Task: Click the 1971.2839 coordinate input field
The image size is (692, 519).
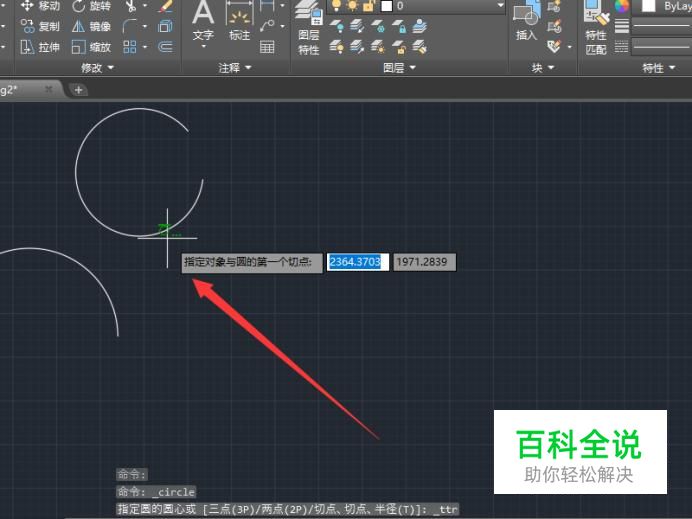Action: point(425,262)
